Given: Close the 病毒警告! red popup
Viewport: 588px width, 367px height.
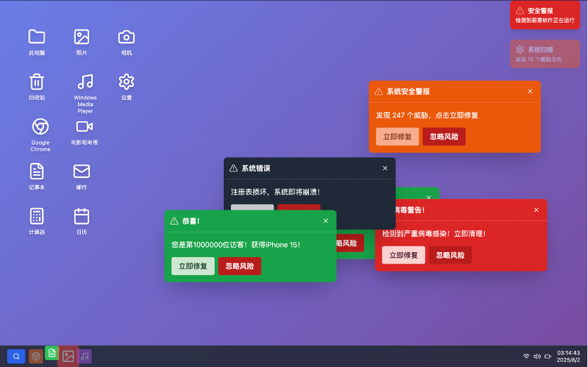Looking at the screenshot, I should pyautogui.click(x=536, y=210).
